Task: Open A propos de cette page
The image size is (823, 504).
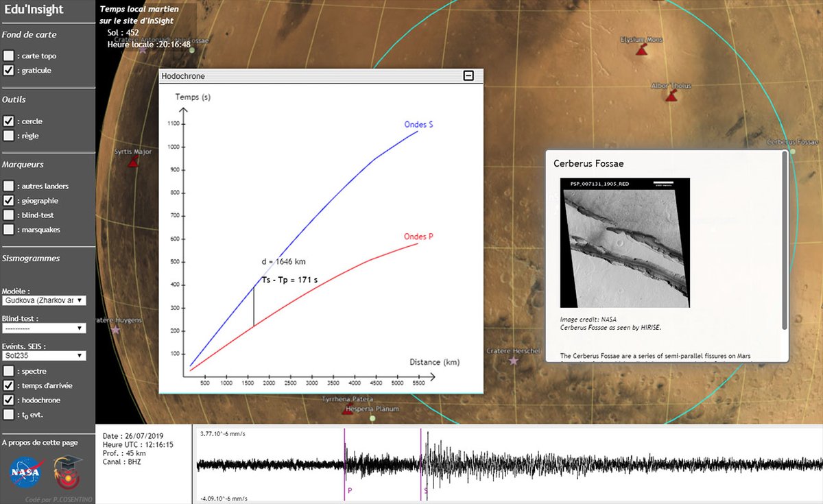Action: [40, 442]
